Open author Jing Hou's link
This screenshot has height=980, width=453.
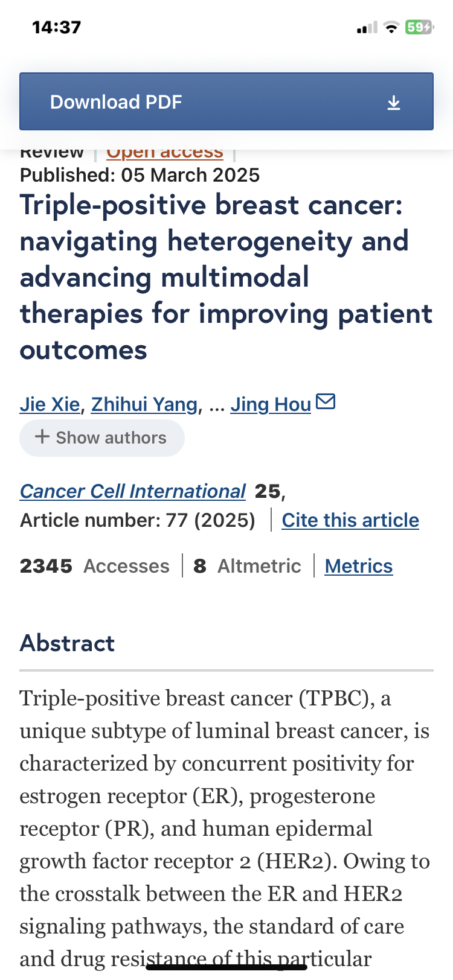click(x=271, y=404)
